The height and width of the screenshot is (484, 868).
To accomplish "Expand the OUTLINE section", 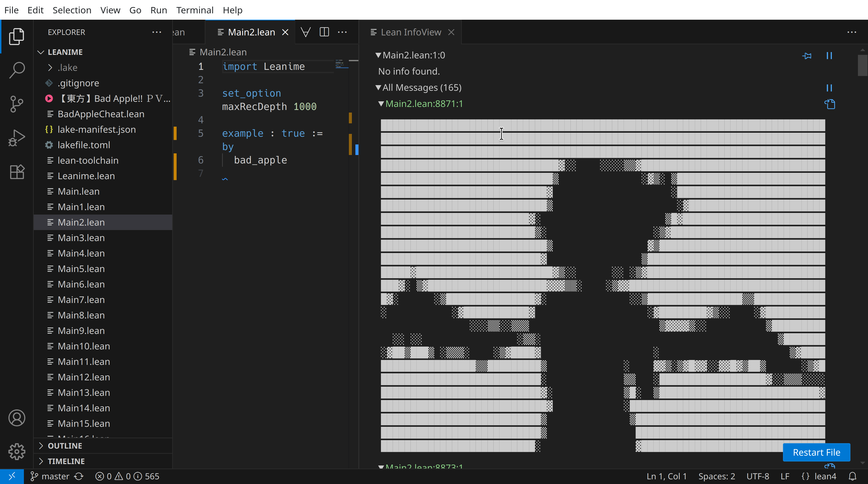I will pyautogui.click(x=103, y=446).
